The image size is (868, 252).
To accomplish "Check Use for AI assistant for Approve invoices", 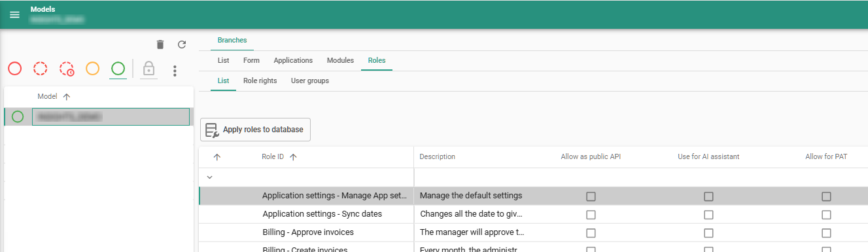I will click(x=708, y=233).
